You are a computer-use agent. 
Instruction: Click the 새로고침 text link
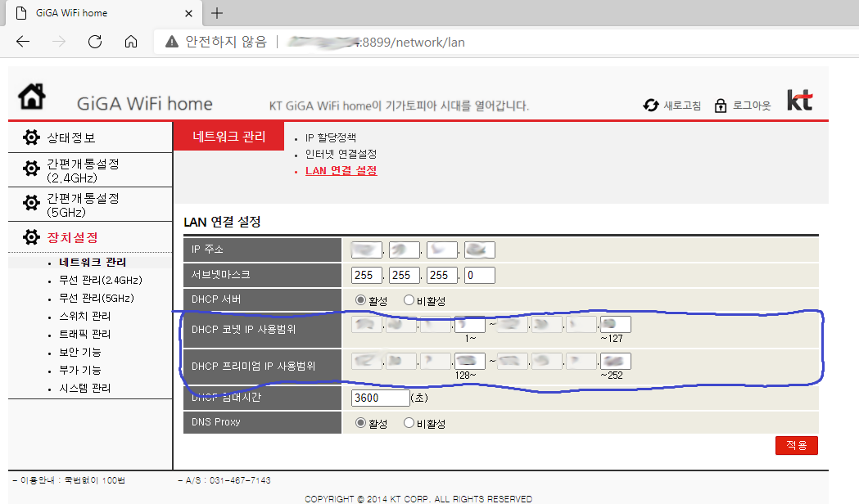pos(682,106)
